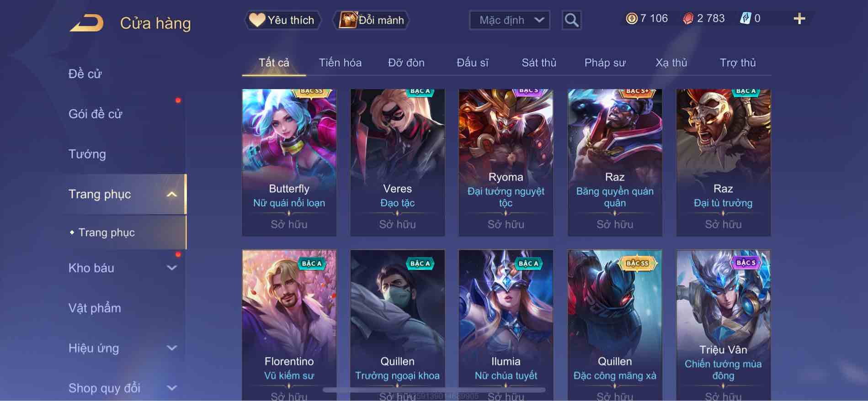Screen dimensions: 868x401
Task: Open Tướng in sidebar
Action: 87,154
